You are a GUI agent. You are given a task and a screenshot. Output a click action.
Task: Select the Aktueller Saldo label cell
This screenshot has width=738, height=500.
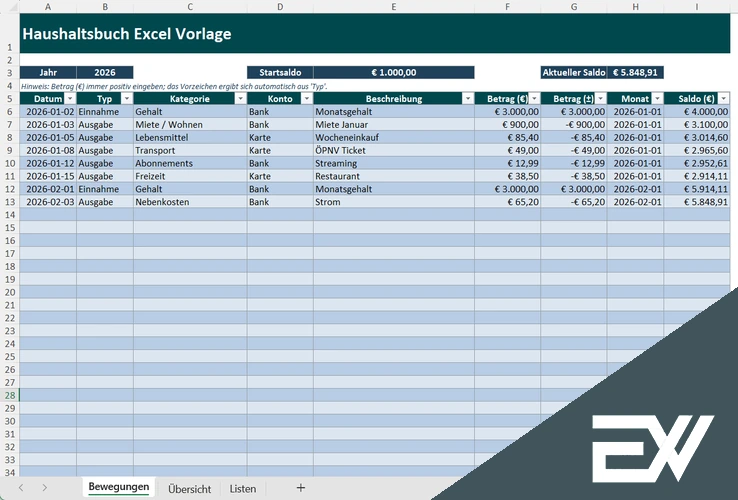(574, 73)
